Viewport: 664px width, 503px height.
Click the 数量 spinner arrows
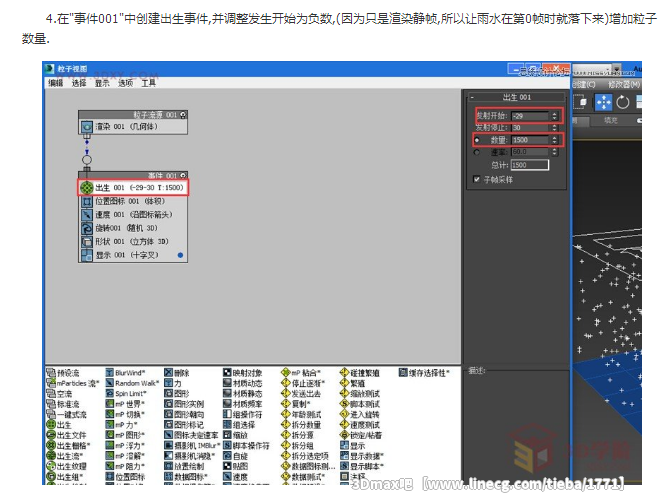[x=554, y=140]
